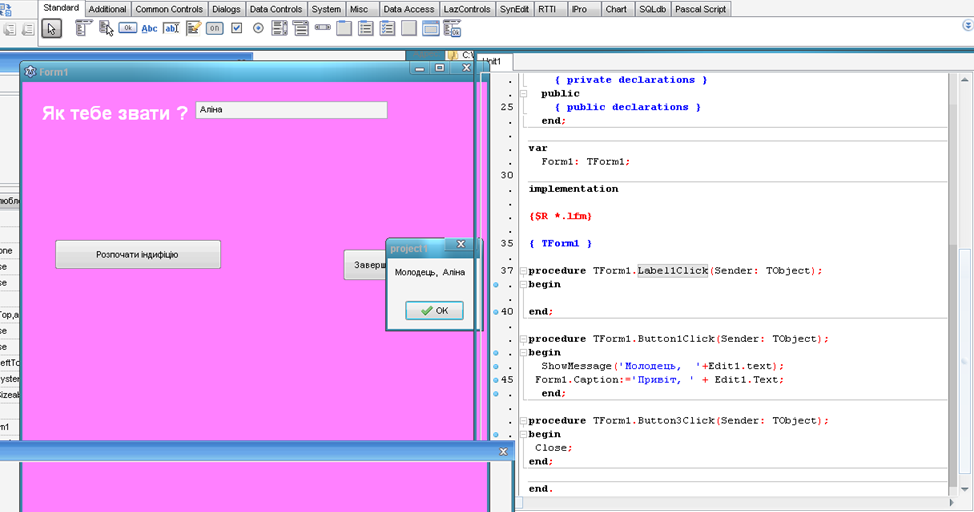Pick the TScrollBar component icon
Viewport: 974px width, 512px height.
click(x=322, y=28)
